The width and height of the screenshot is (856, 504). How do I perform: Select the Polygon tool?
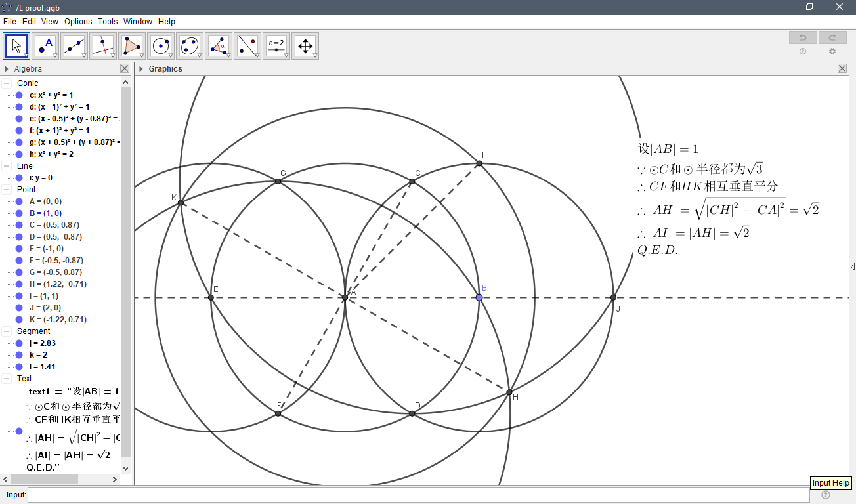pos(132,46)
